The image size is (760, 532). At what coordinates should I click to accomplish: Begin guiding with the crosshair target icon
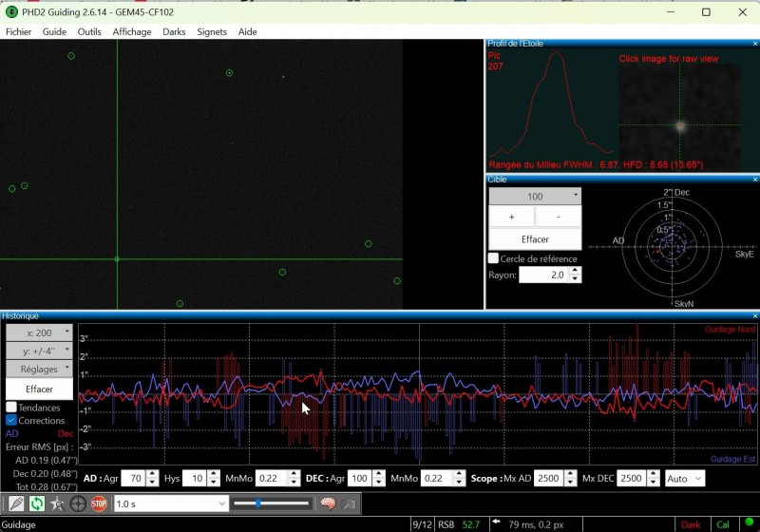point(78,503)
